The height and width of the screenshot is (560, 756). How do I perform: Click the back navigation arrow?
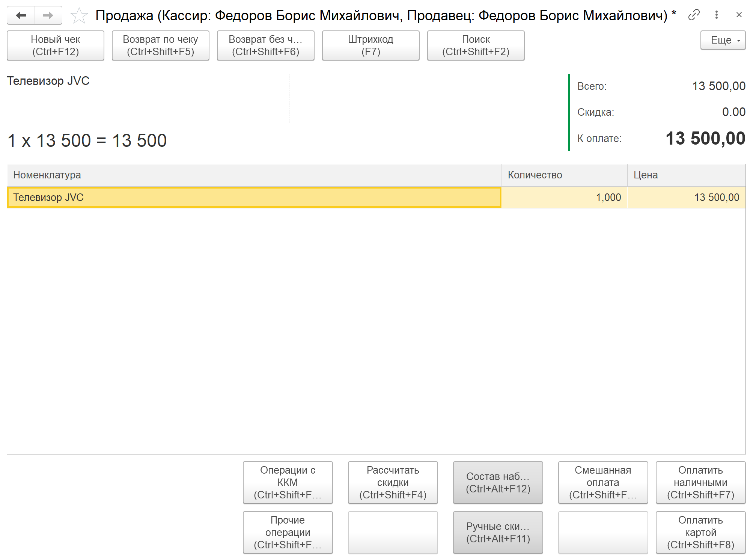(x=21, y=15)
